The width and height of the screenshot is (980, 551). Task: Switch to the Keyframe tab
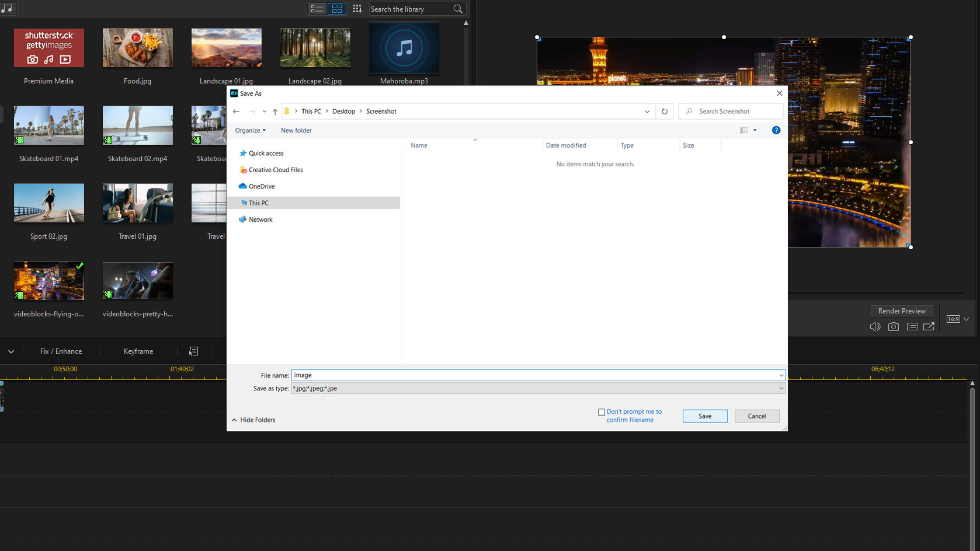138,351
